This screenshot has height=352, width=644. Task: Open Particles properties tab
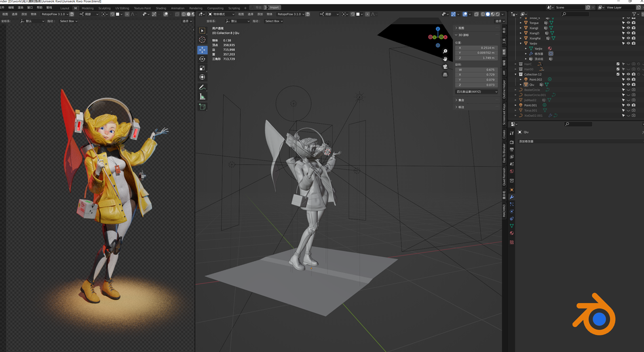coord(512,204)
